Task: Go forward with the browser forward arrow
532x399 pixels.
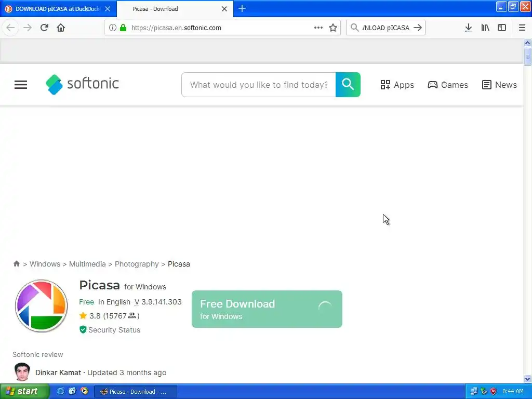Action: (28, 28)
